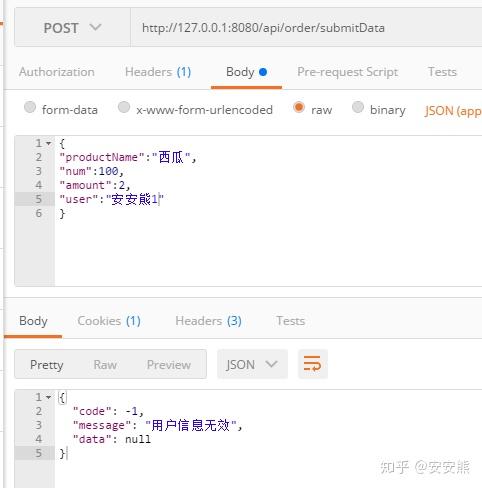
Task: Select the raw body radio button
Action: point(299,107)
